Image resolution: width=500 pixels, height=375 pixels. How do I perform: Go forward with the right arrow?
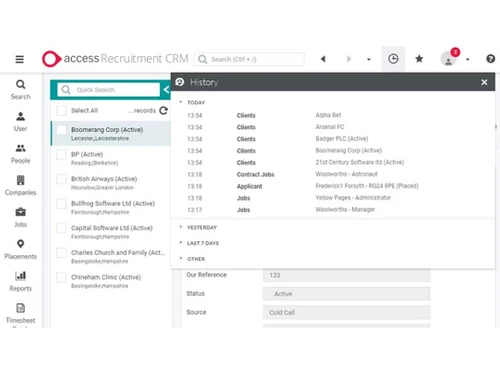tap(349, 59)
